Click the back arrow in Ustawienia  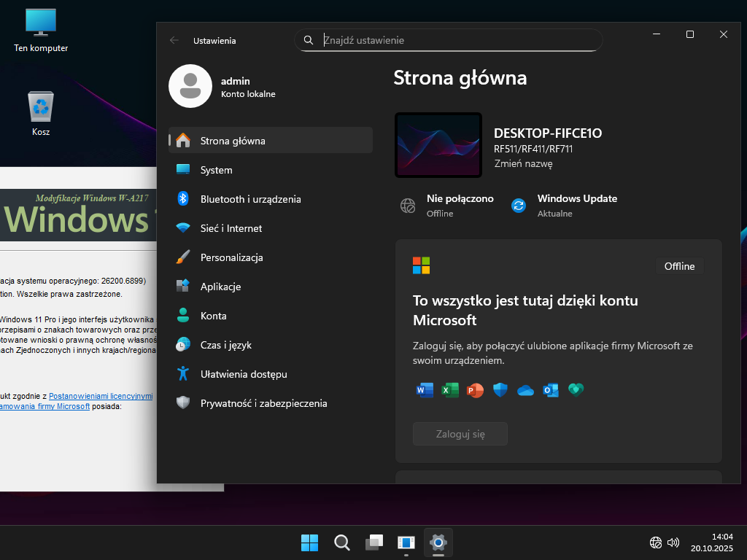click(174, 41)
